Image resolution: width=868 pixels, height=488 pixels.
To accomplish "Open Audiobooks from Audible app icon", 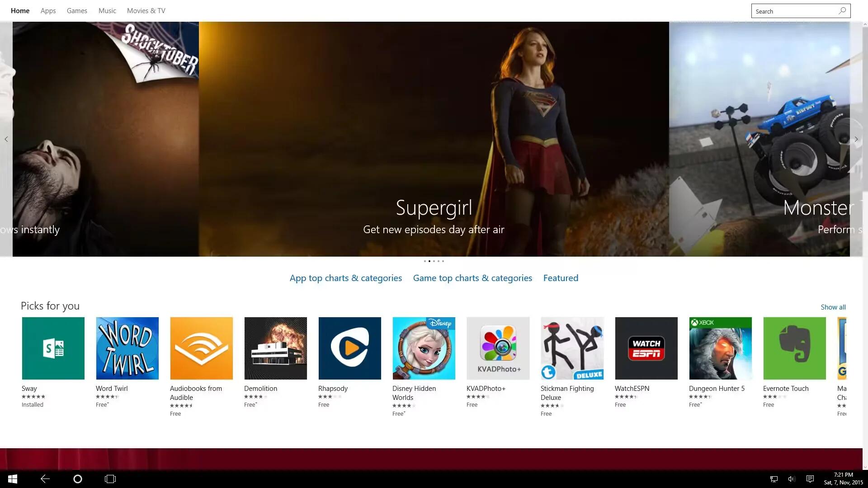I will click(201, 348).
